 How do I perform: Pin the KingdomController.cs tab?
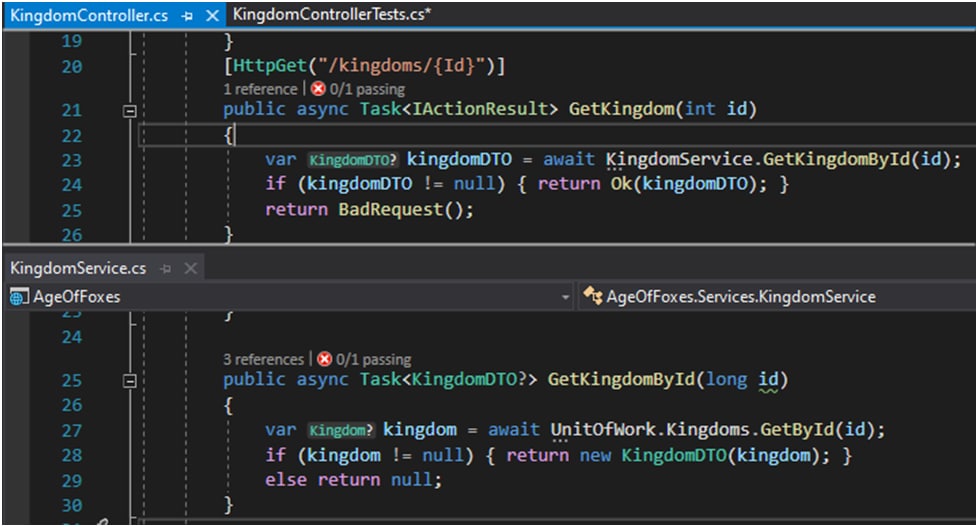186,16
